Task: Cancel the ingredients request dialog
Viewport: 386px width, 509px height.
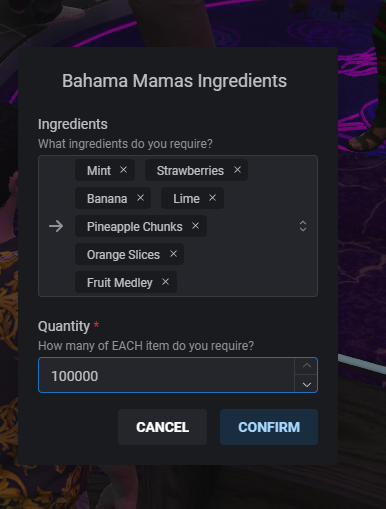Action: (x=162, y=427)
